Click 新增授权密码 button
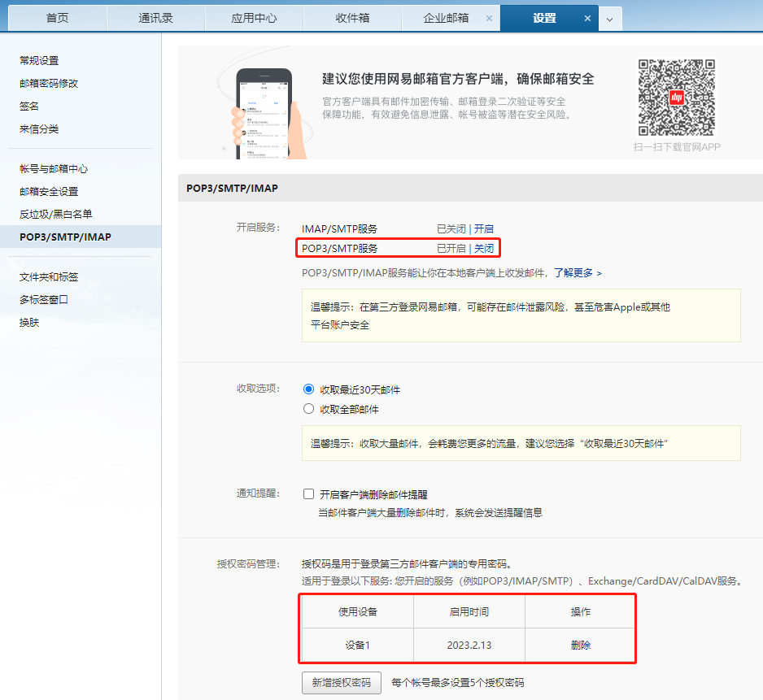The height and width of the screenshot is (700, 763). 341,682
